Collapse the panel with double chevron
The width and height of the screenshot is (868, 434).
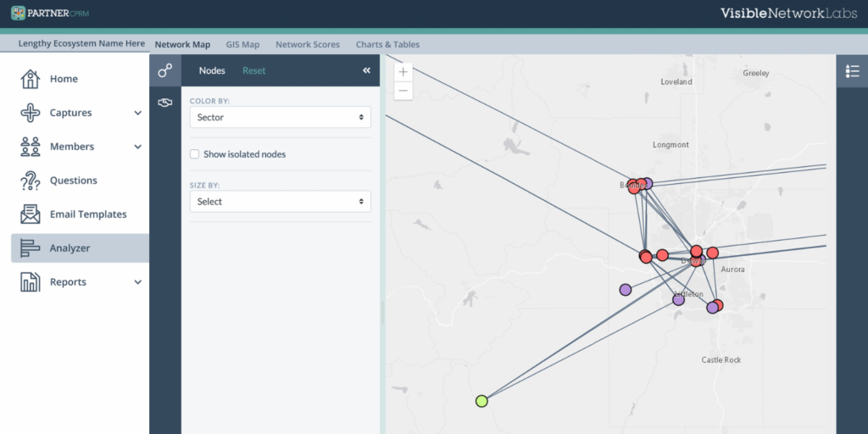coord(366,70)
